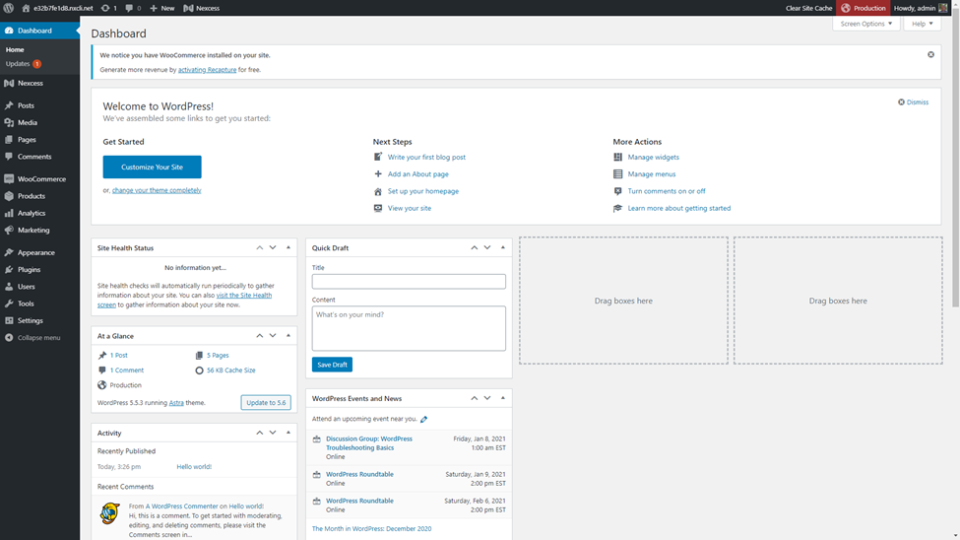Open the updates icon in admin bar
This screenshot has height=540, width=960.
(x=105, y=8)
